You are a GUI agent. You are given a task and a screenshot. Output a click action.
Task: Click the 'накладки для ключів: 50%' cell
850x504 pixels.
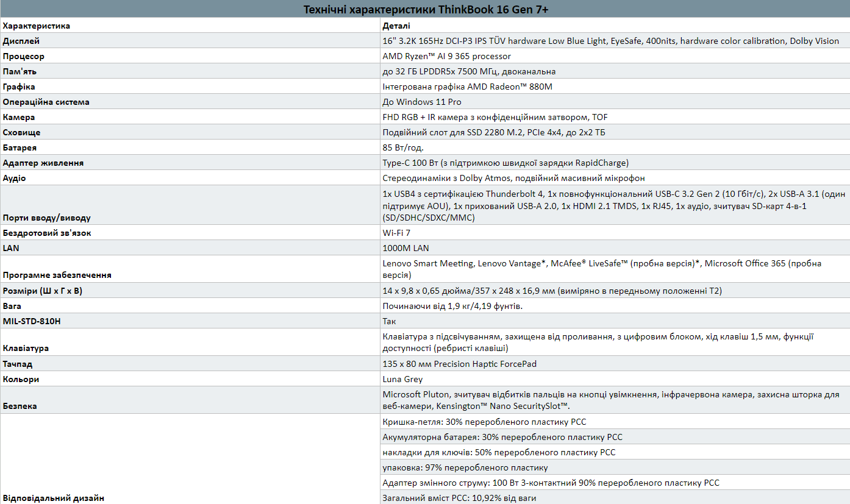(x=615, y=452)
